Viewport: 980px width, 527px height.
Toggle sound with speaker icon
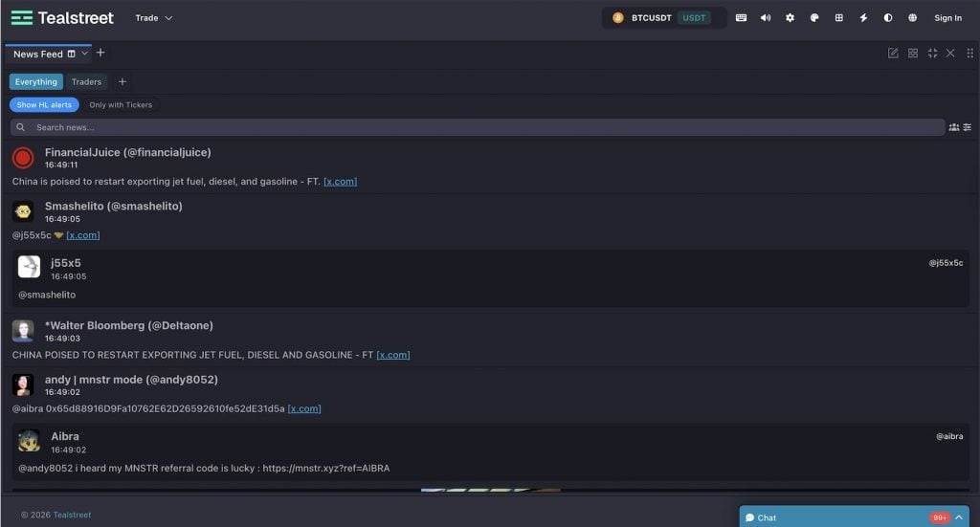(x=766, y=17)
